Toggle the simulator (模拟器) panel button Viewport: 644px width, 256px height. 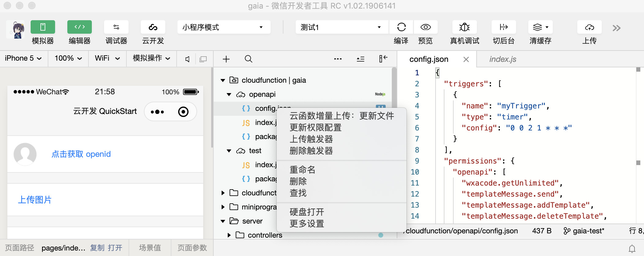pyautogui.click(x=43, y=27)
